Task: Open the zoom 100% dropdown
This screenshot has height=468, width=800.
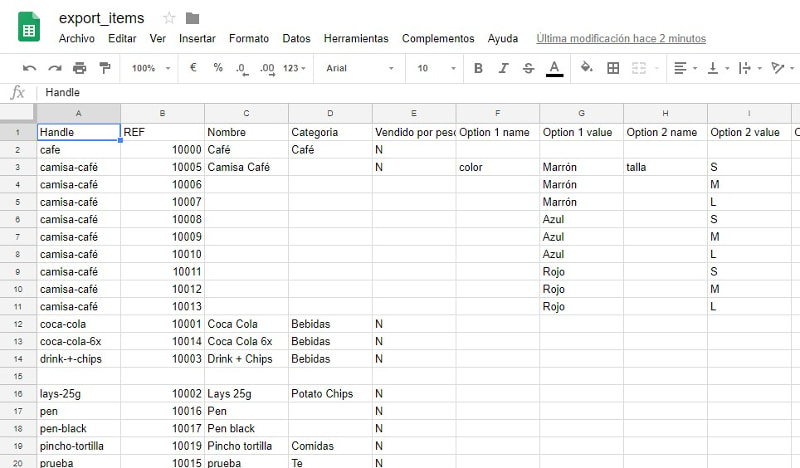Action: pyautogui.click(x=151, y=68)
